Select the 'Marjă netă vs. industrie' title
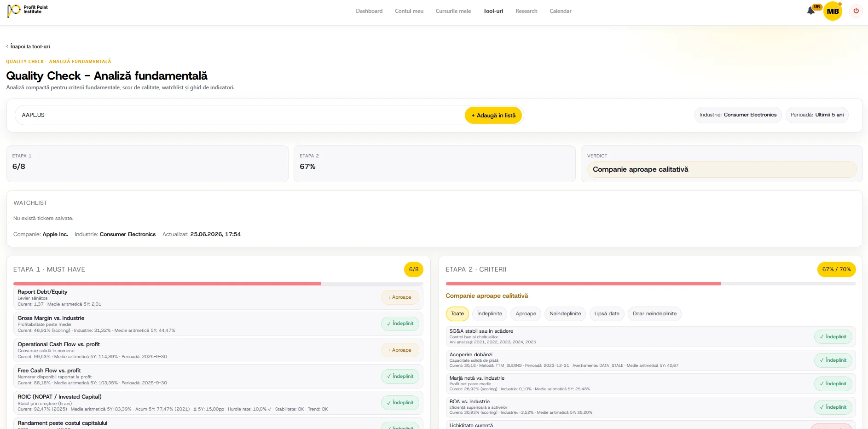Image resolution: width=868 pixels, height=429 pixels. pos(477,378)
